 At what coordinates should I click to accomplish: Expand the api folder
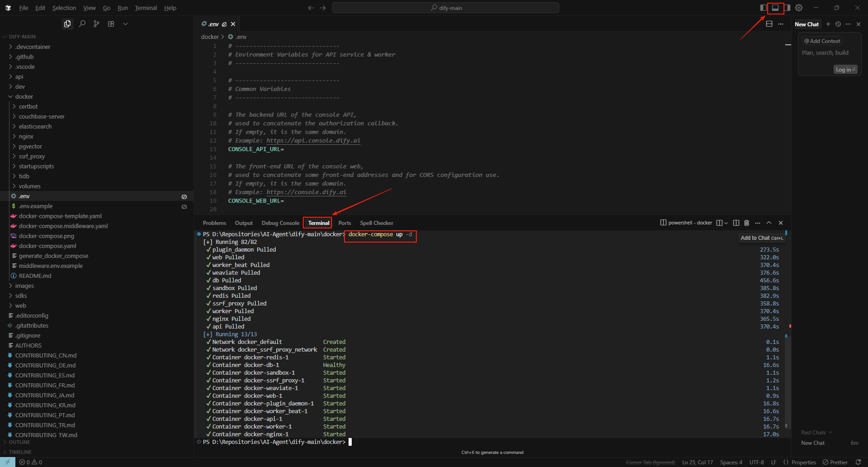19,76
